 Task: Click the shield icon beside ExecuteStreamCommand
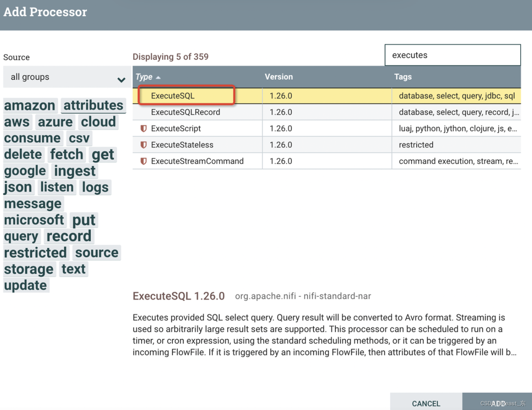[x=143, y=161]
